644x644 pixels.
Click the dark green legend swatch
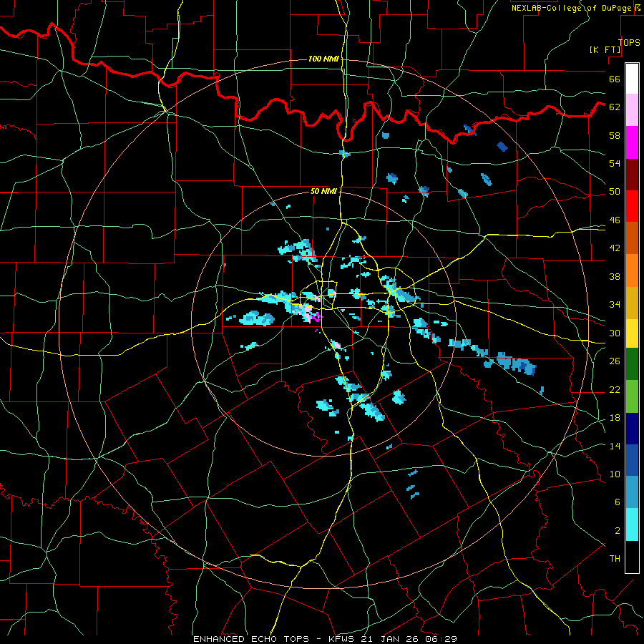click(632, 364)
